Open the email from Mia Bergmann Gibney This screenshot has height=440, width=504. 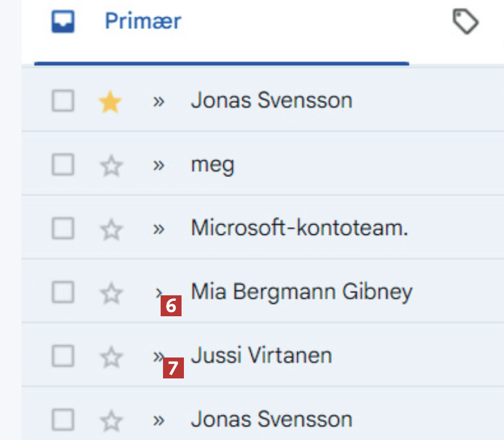click(301, 292)
